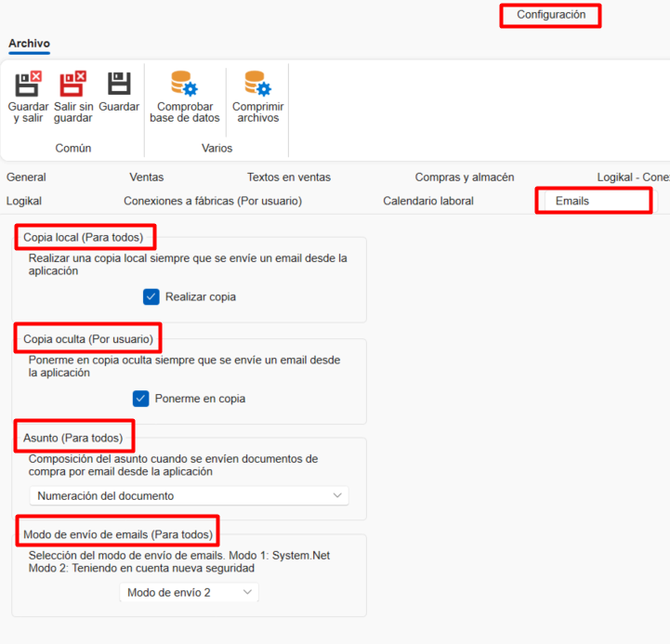Click the Asunto (Para todos) heading

(73, 438)
